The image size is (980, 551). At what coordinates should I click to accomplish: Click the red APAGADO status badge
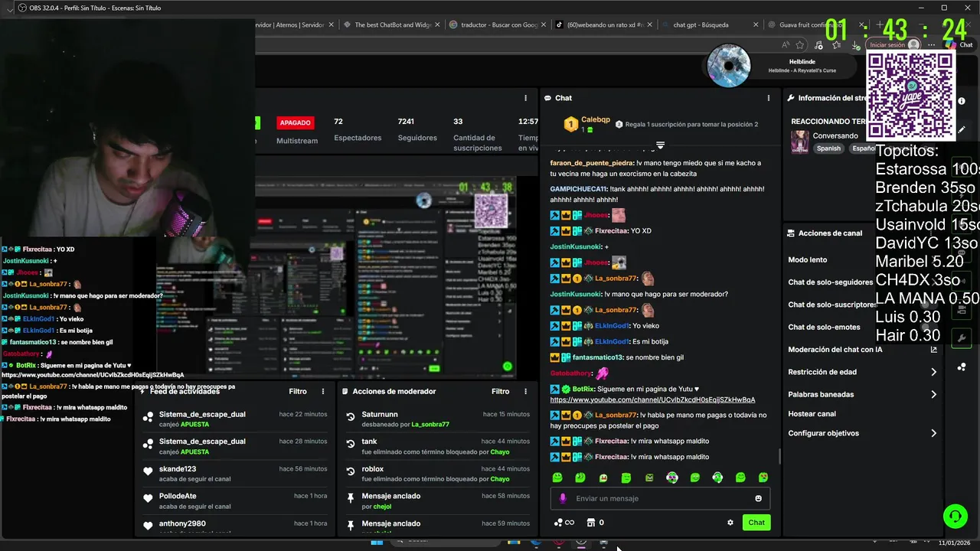[x=295, y=122]
